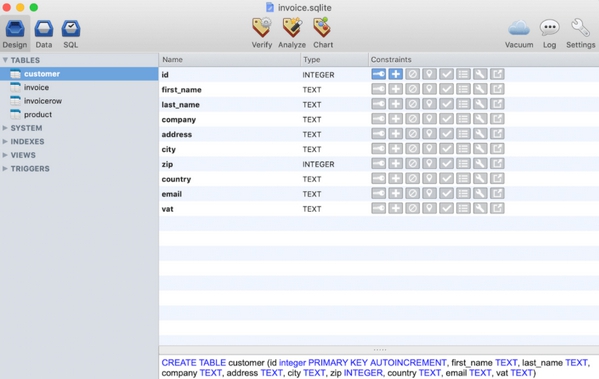Expand the TRIGGERS section
This screenshot has width=599, height=379.
[x=5, y=168]
